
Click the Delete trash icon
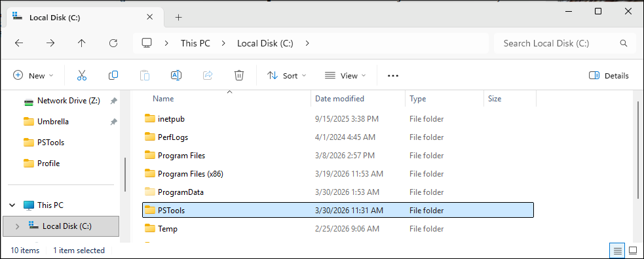point(239,75)
